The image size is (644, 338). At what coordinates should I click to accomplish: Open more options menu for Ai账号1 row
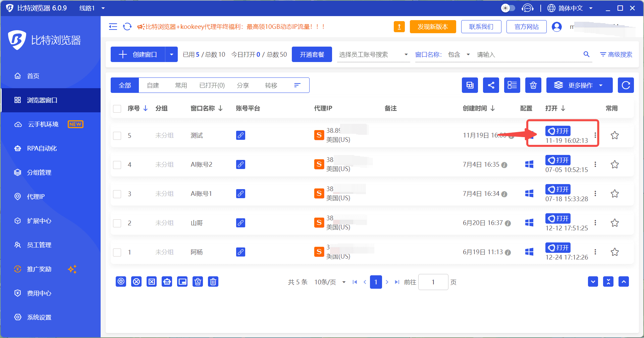point(595,193)
